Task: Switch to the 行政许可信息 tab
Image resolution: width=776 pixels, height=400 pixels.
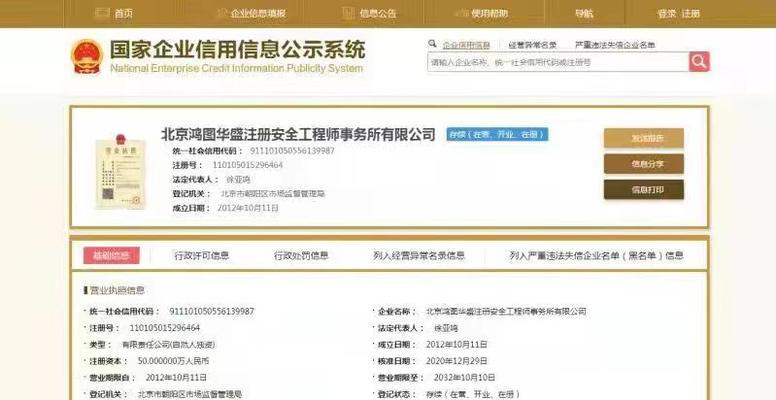Action: pos(201,255)
